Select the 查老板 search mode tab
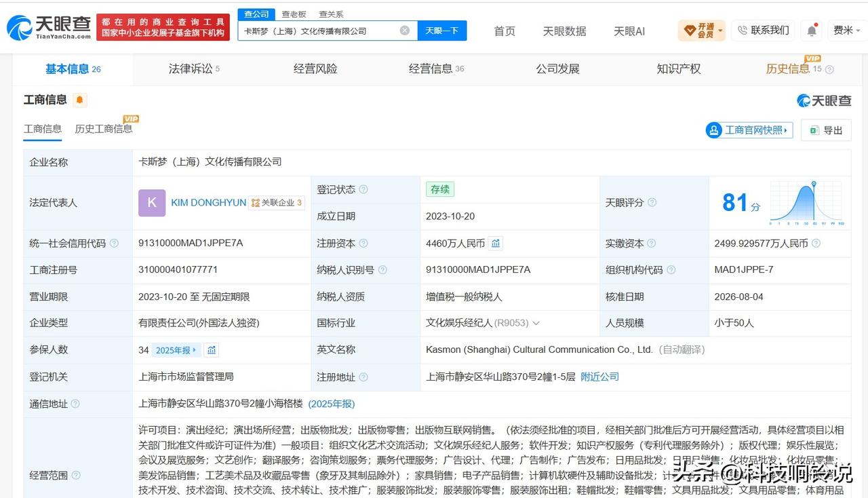The height and width of the screenshot is (498, 868). click(294, 14)
